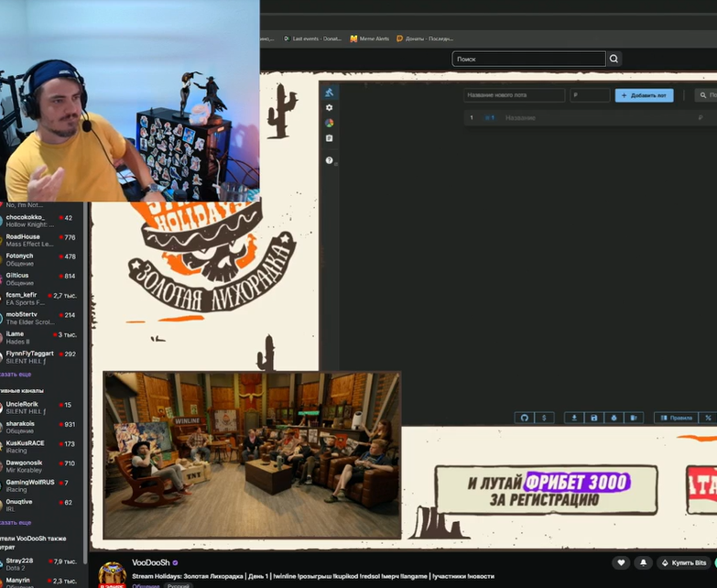Open Stray228 channel in sidebar

(39, 564)
